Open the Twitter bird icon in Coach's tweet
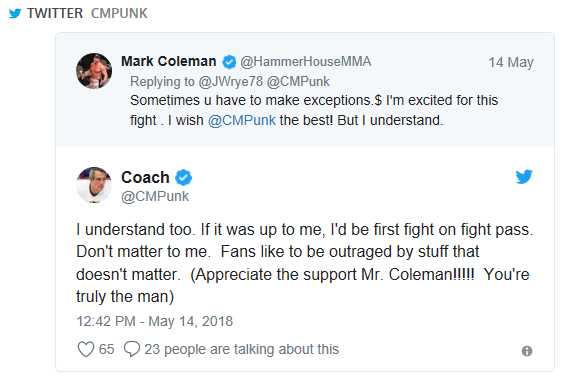Viewport: 567px width, 378px height. point(524,177)
